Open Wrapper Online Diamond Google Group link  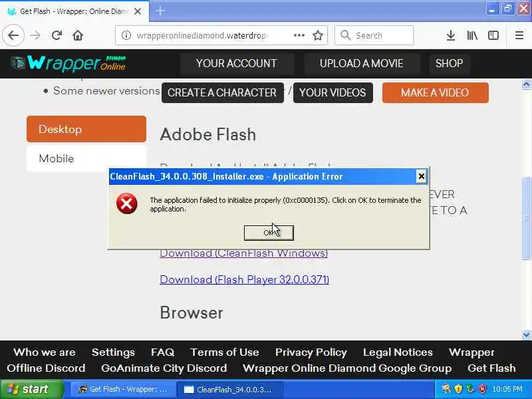coord(347,368)
